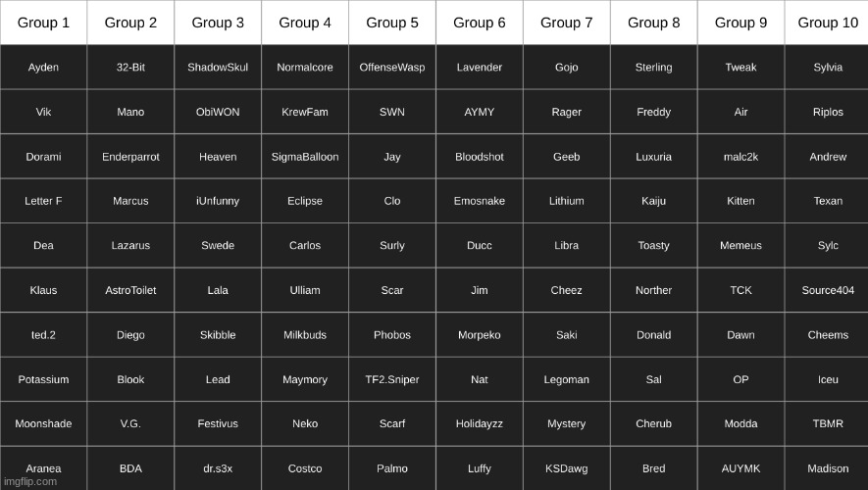Click the ShadowSkul cell
868x490 pixels.
coord(218,68)
